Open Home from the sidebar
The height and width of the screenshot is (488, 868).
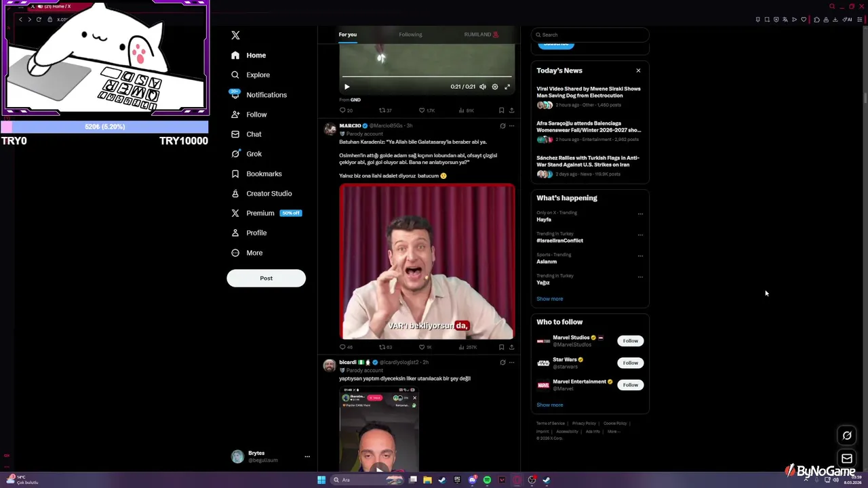pyautogui.click(x=248, y=56)
